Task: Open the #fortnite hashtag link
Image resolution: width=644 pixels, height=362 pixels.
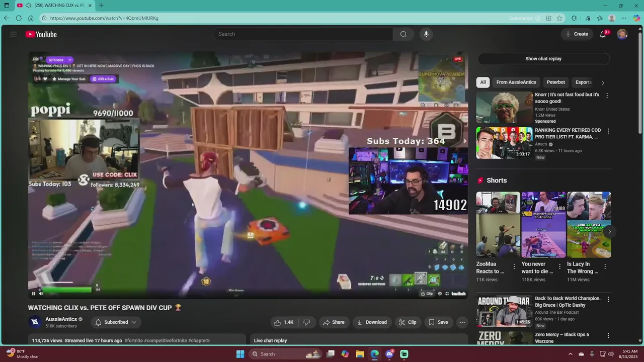Action: (x=133, y=340)
